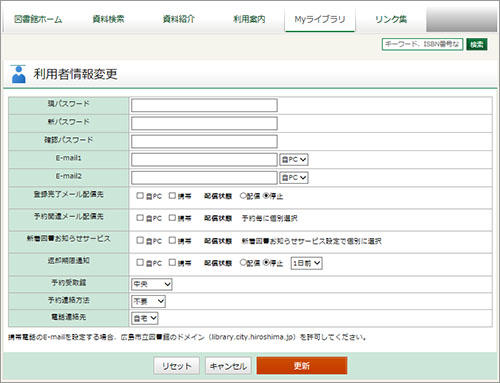Open the 利用案内 tab
Screen dimensions: 500x383
point(249,19)
